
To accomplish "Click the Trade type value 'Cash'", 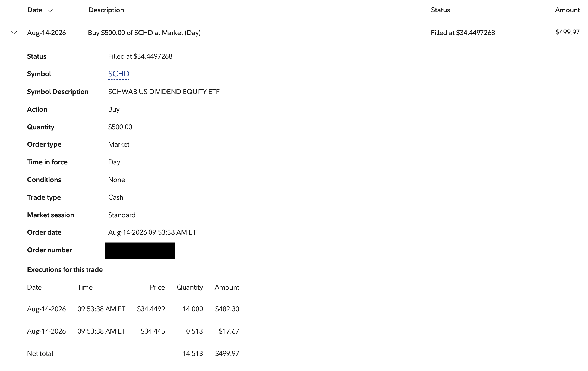I will pos(116,197).
